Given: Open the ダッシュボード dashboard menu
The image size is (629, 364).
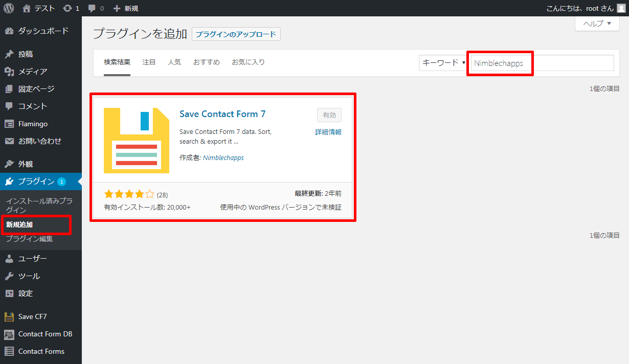Looking at the screenshot, I should point(43,31).
